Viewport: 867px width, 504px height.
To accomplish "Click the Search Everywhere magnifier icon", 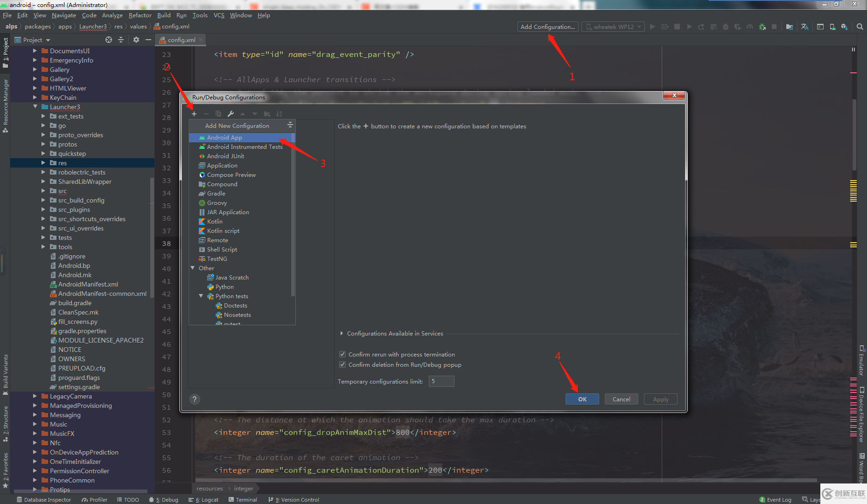I will pos(860,27).
